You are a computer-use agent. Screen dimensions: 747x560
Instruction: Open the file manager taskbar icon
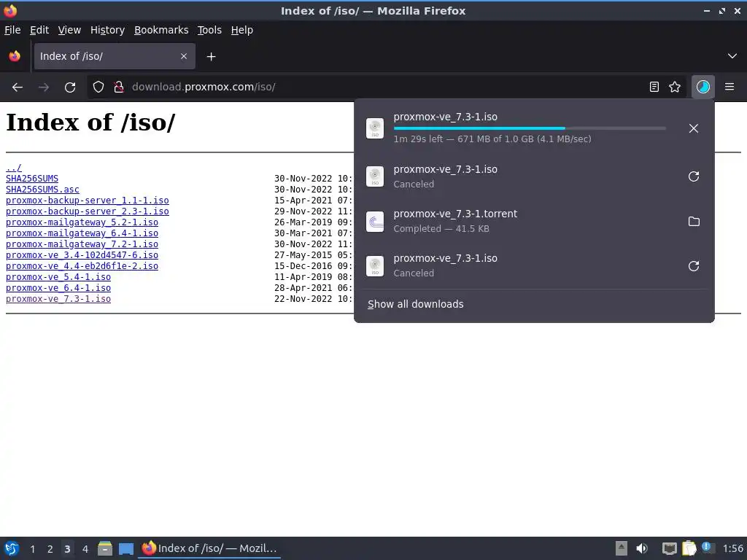[105, 548]
